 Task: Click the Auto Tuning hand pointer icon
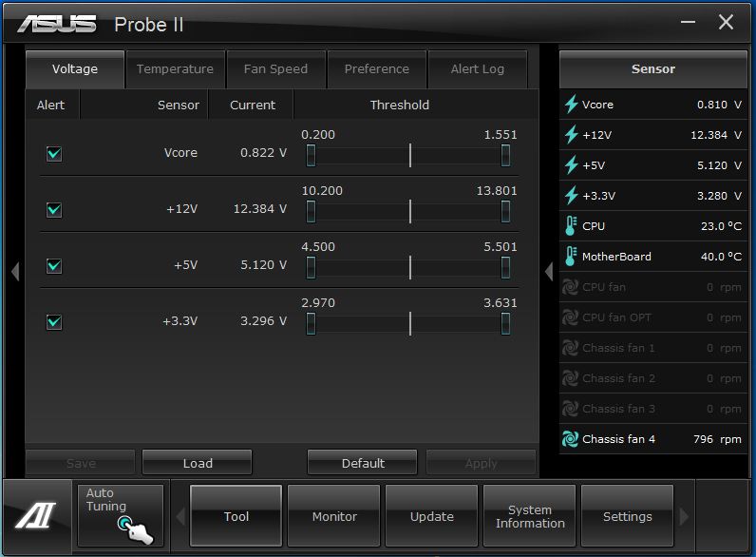click(136, 530)
